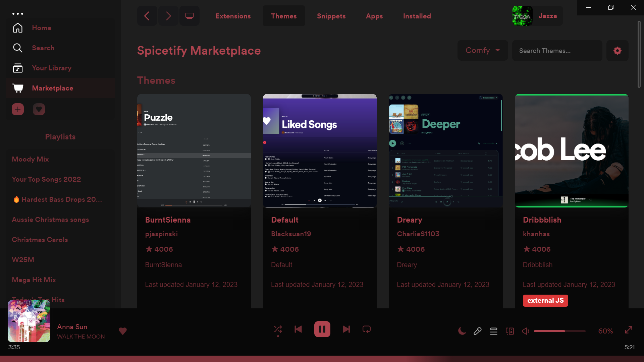Click the author link CharlieS1103
Image resolution: width=644 pixels, height=362 pixels.
click(x=418, y=234)
